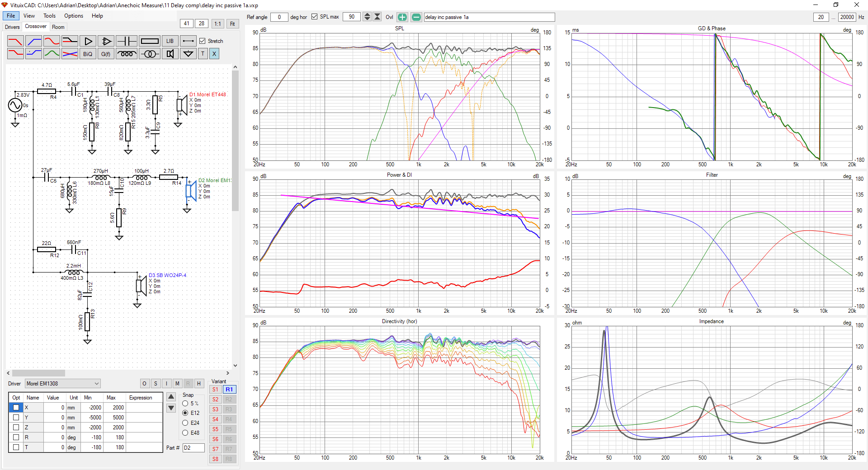Add a low-shelf filter block
Image resolution: width=868 pixels, height=470 pixels.
(x=15, y=54)
